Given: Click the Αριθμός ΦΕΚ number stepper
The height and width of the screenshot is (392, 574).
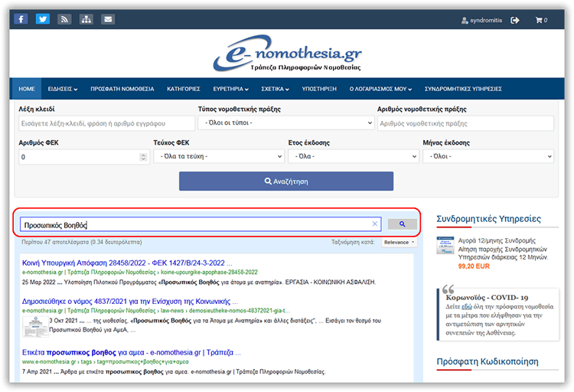Looking at the screenshot, I should tap(143, 156).
